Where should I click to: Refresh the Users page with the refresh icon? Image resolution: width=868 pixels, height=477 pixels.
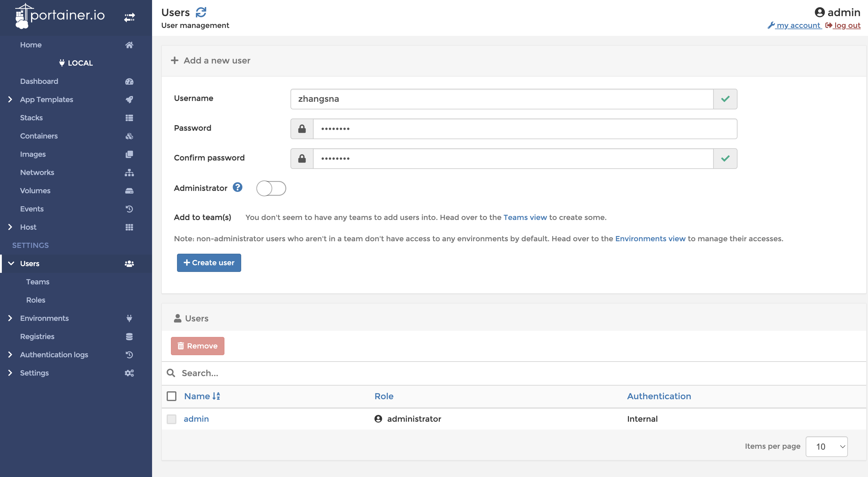(201, 12)
